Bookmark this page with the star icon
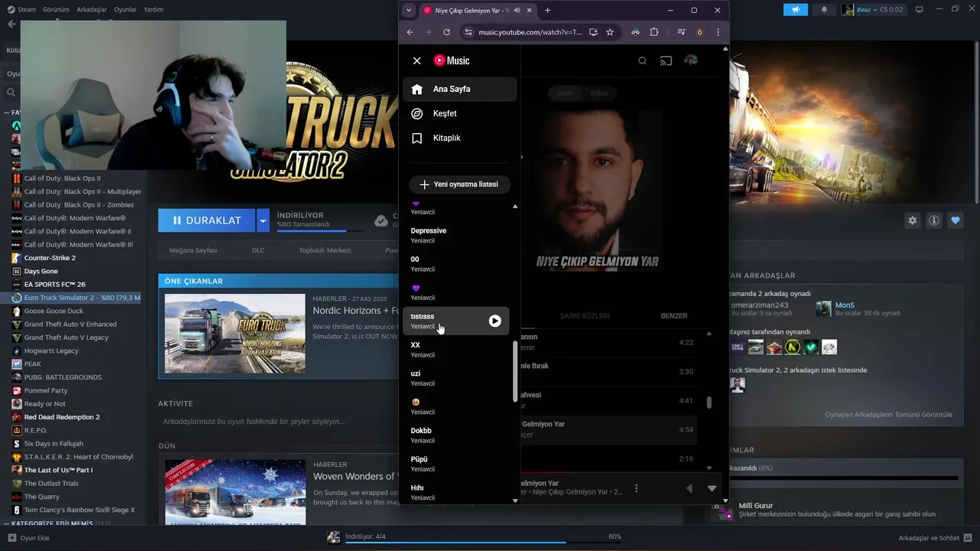Screen dimensions: 980x551 coord(610,32)
